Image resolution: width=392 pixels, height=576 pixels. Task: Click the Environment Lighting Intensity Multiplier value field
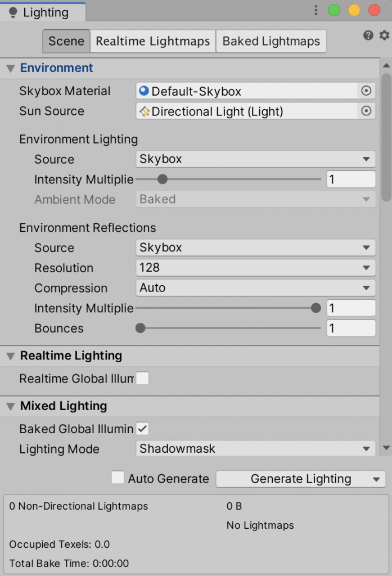(351, 179)
